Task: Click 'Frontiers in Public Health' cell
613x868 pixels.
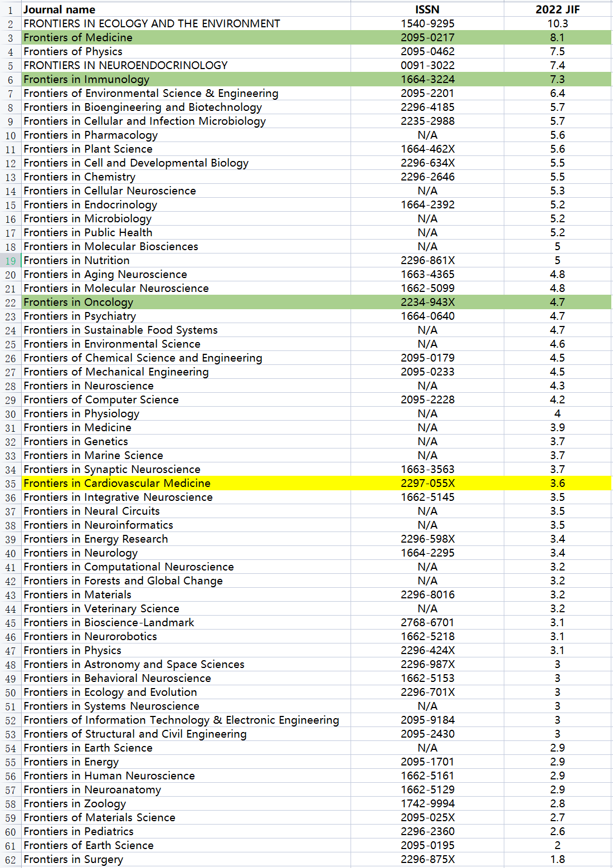Action: 186,232
